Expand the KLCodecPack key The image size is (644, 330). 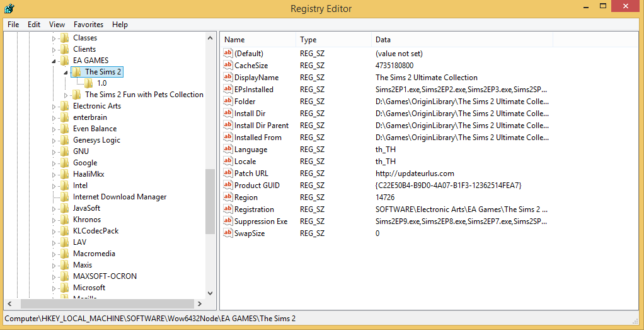54,231
